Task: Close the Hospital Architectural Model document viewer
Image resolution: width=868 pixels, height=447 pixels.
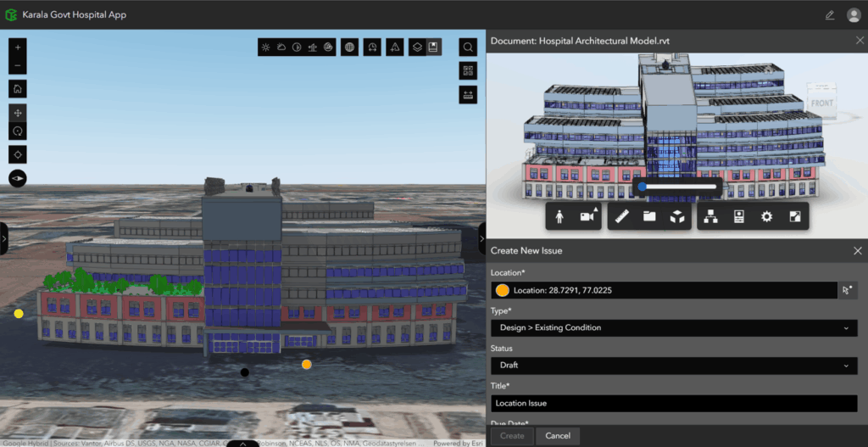Action: click(860, 41)
